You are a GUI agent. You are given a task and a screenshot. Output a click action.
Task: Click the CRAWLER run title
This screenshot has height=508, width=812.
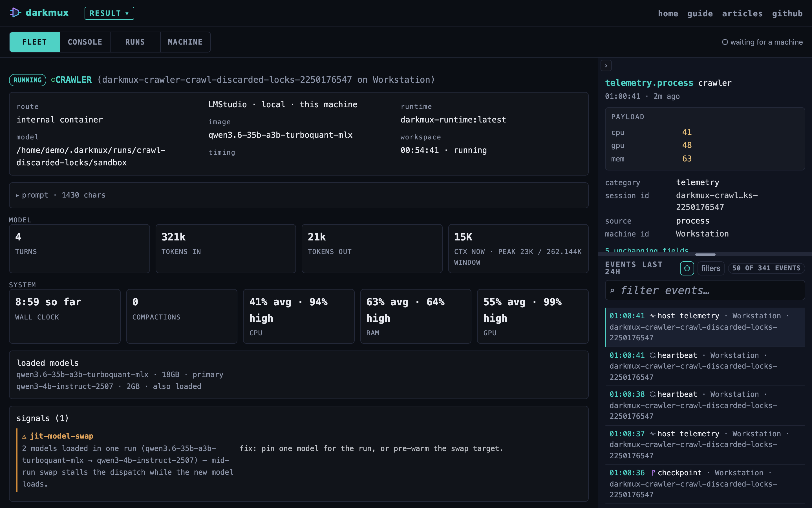74,80
